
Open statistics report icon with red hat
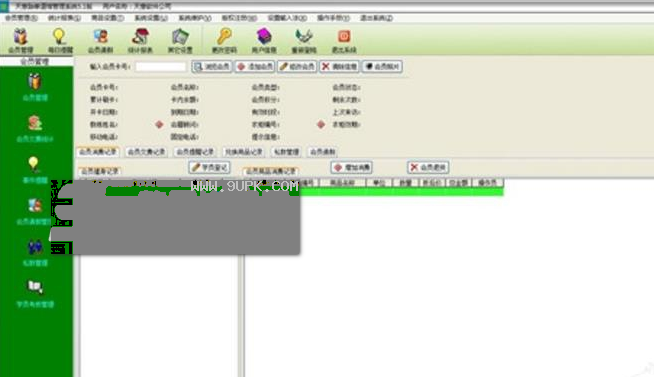pyautogui.click(x=140, y=37)
